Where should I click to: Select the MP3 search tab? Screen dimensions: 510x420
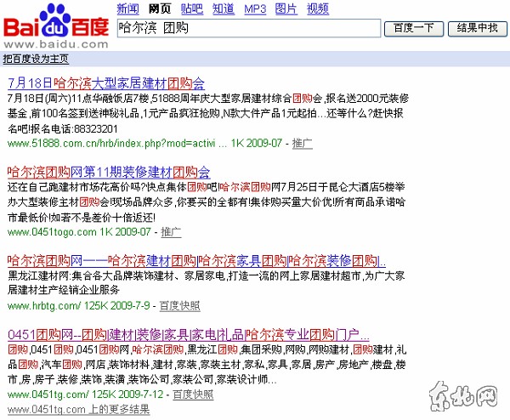pos(255,9)
